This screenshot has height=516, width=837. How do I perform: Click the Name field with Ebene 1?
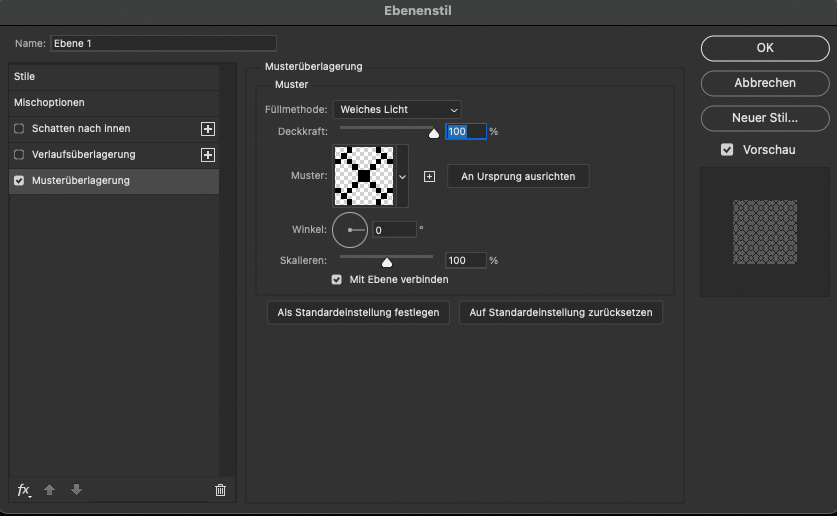[163, 43]
